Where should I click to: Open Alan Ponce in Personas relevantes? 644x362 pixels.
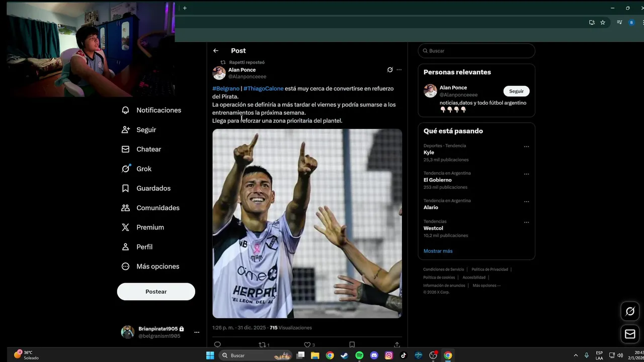pyautogui.click(x=453, y=87)
